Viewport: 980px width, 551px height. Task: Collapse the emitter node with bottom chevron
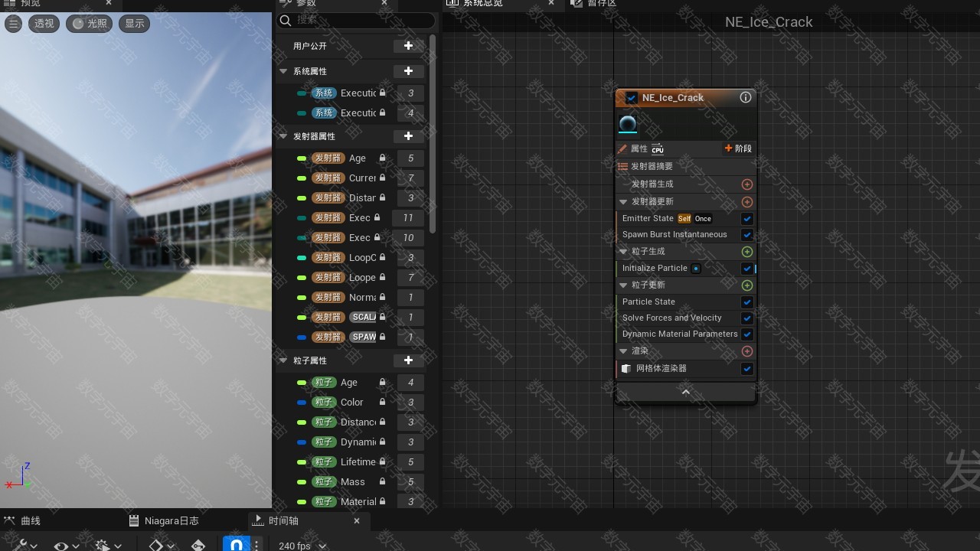click(685, 392)
